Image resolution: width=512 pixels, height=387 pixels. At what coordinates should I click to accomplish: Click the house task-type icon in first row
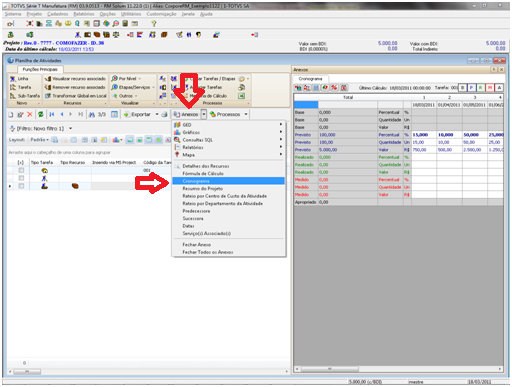44,170
